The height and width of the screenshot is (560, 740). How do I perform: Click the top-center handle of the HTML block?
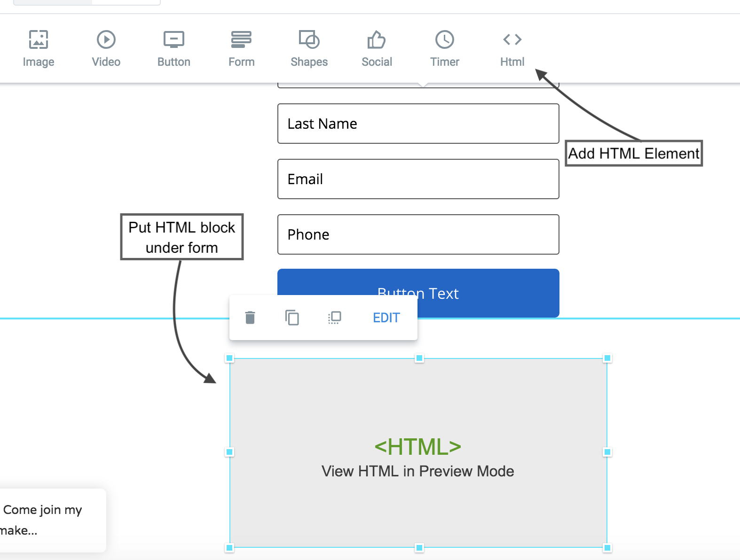[419, 358]
